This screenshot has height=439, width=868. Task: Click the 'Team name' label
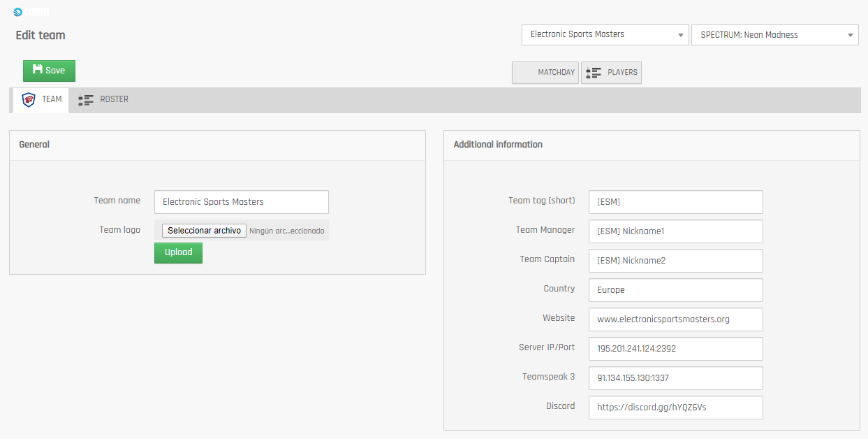(x=117, y=201)
